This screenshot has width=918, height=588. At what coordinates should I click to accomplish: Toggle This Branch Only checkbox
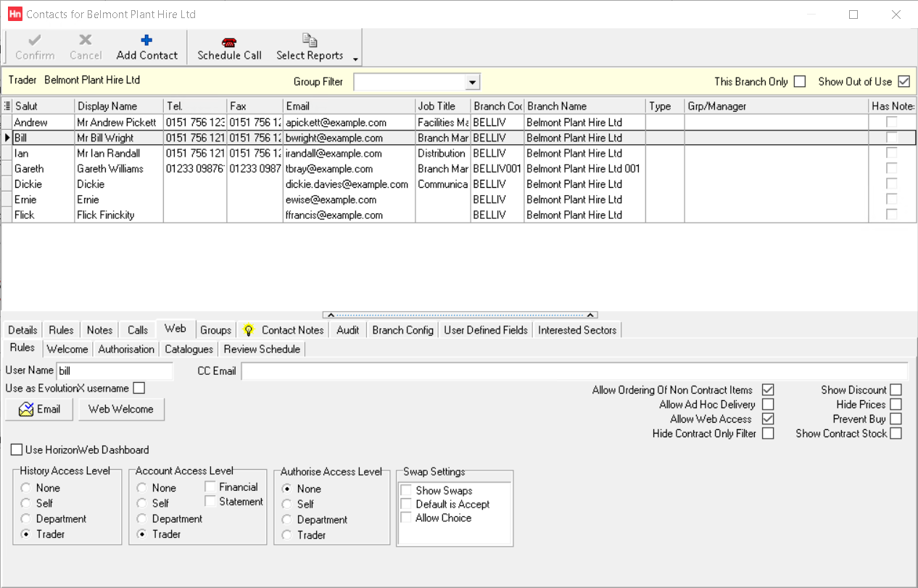pos(800,82)
